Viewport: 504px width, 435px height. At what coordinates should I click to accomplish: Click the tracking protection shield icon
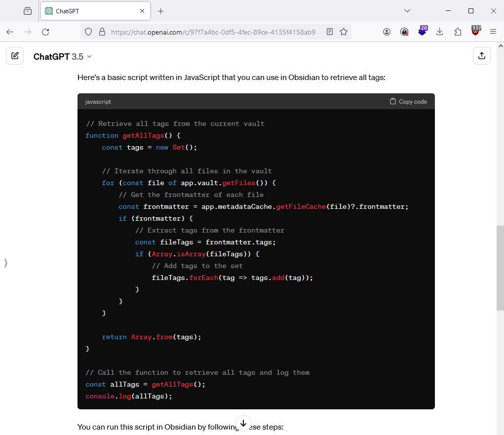(88, 32)
